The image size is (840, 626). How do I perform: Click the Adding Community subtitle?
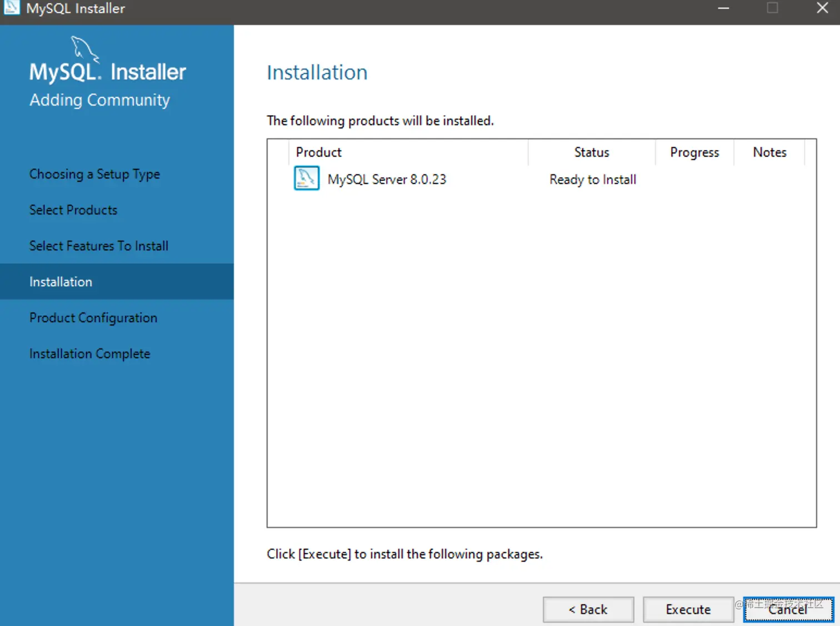coord(99,100)
